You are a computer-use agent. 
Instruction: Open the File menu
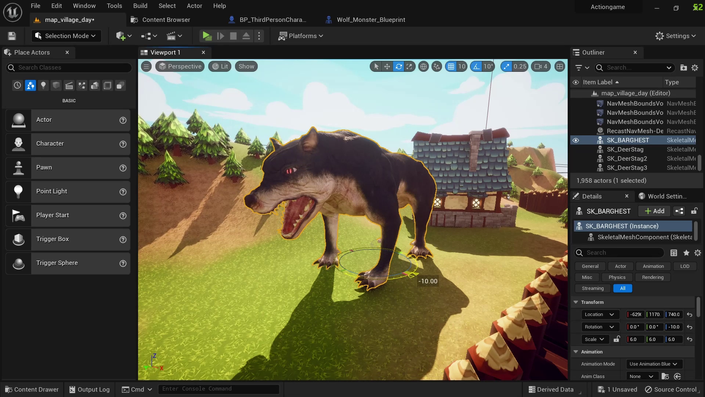[x=35, y=6]
